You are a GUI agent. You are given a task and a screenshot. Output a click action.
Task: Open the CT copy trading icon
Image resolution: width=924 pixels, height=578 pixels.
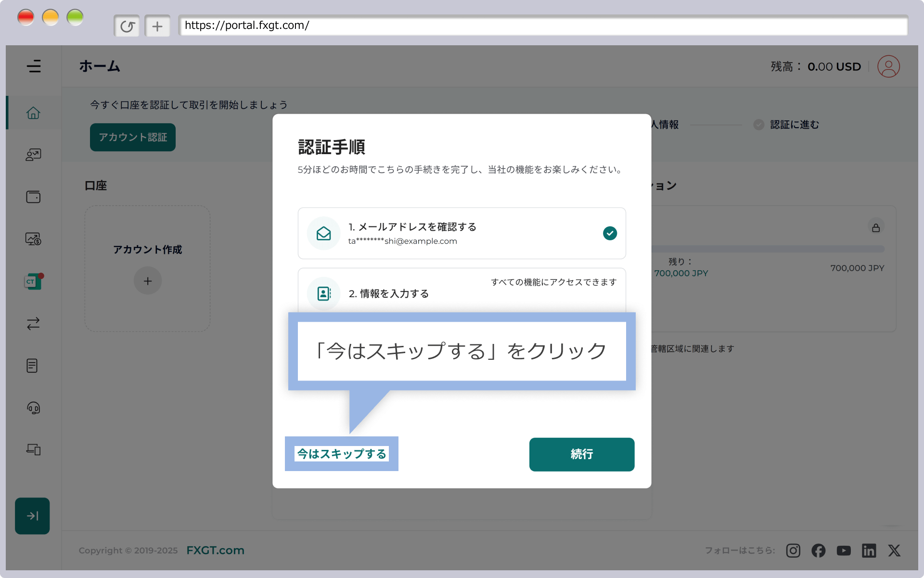[x=33, y=281]
